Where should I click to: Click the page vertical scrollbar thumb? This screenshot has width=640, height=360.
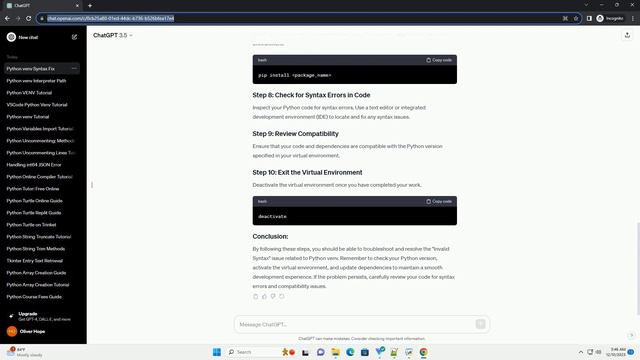pos(638,269)
